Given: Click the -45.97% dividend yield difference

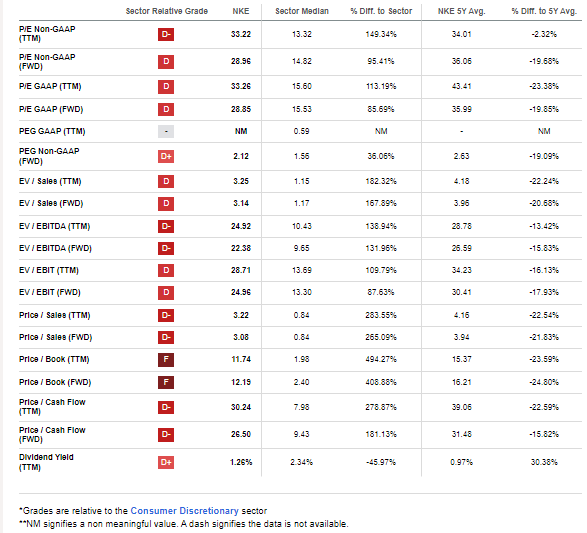Looking at the screenshot, I should click(381, 462).
